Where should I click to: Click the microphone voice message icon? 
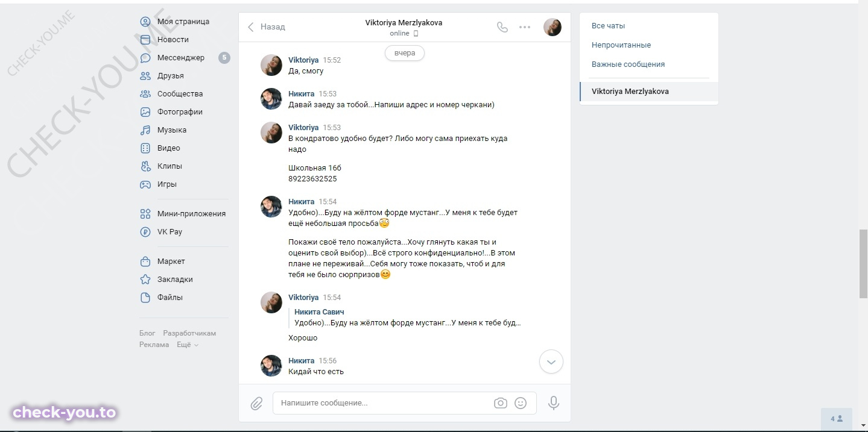(x=554, y=403)
